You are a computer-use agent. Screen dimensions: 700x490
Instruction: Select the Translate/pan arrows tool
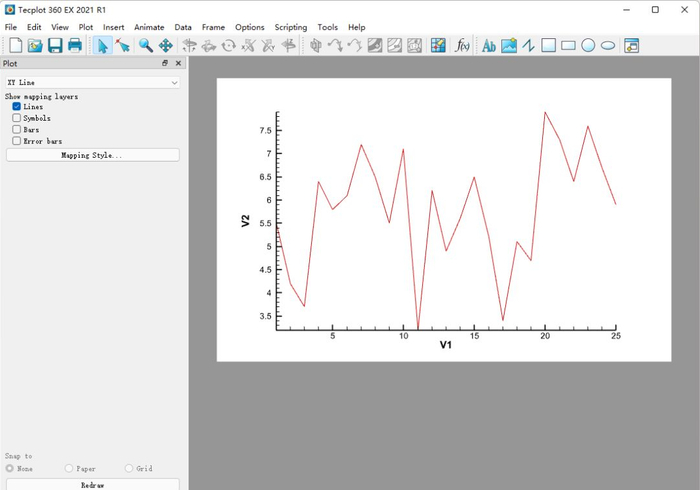point(166,45)
